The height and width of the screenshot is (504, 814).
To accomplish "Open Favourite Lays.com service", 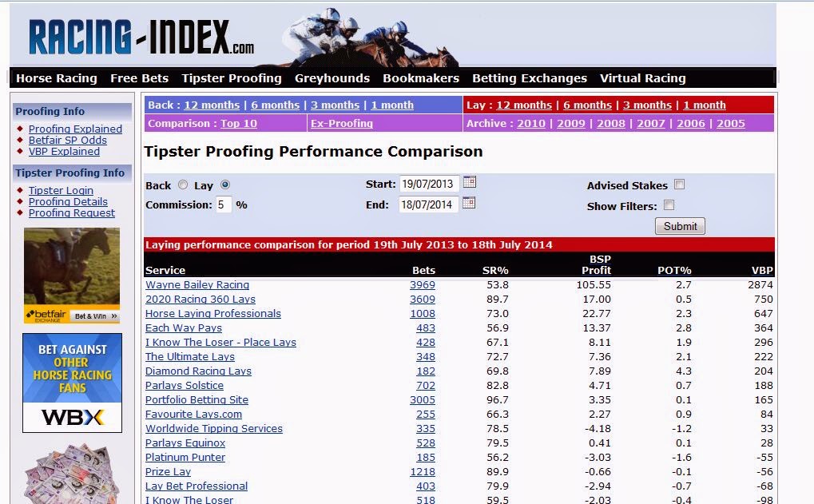I will 193,415.
